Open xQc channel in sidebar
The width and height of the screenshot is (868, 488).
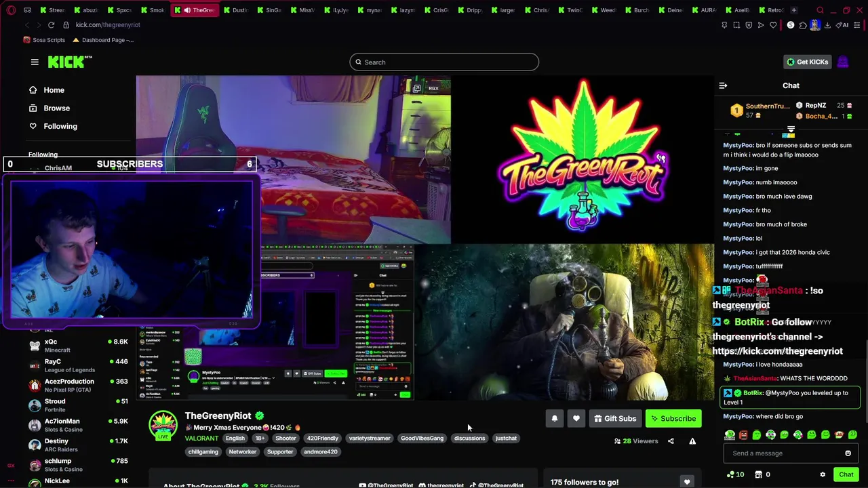[78, 346]
